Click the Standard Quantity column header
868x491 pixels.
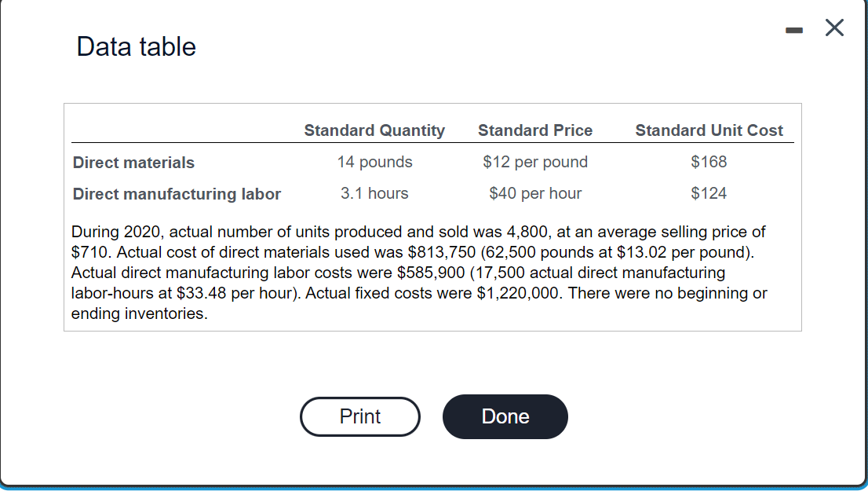[x=374, y=130]
